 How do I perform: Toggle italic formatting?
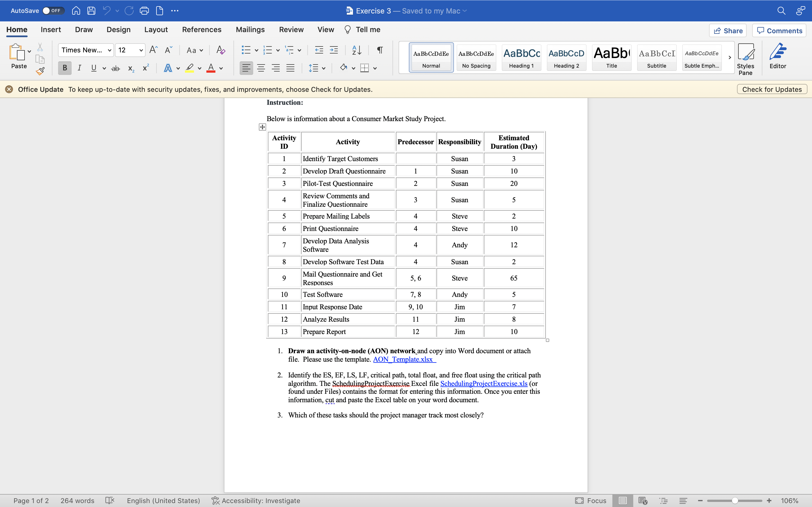pos(79,68)
